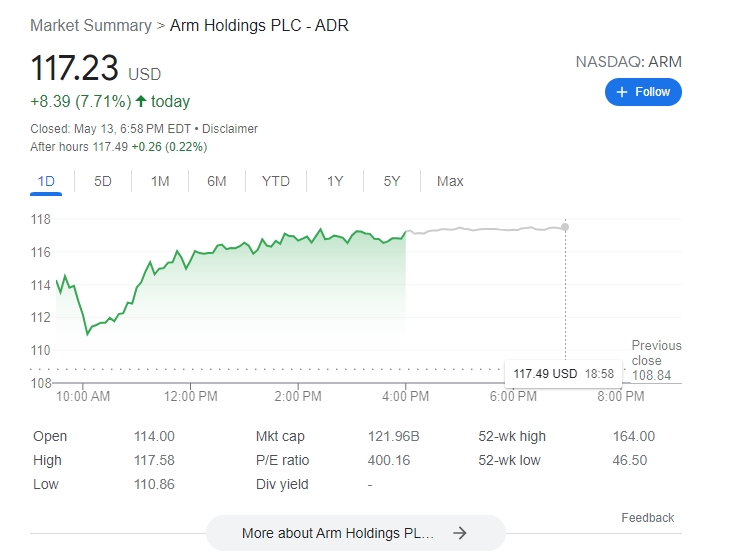Click the 52-wk high value 164.00
The image size is (733, 559).
(x=634, y=436)
